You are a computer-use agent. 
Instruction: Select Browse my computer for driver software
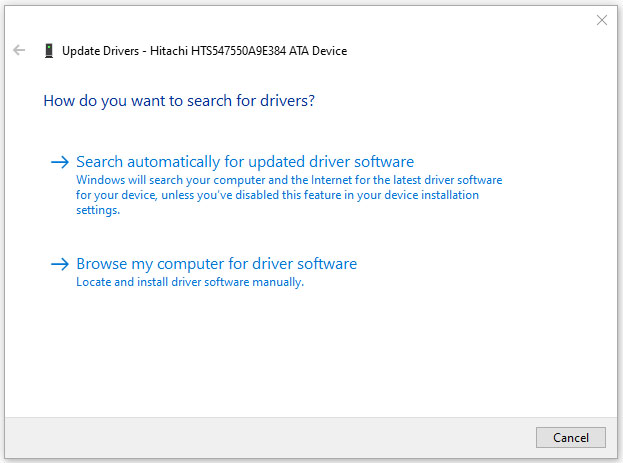[x=216, y=264]
